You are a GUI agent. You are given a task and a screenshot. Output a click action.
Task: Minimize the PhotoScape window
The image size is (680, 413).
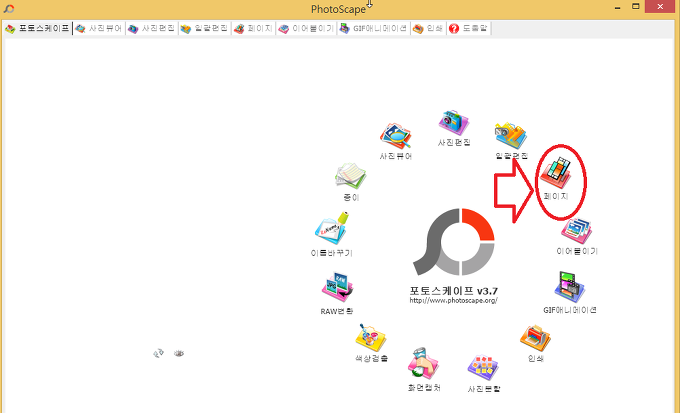click(618, 7)
